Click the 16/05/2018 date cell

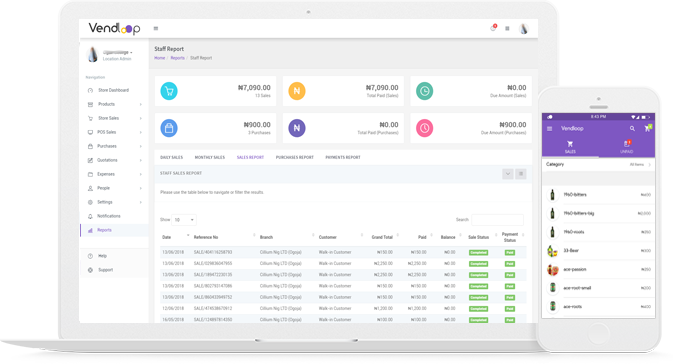point(173,320)
